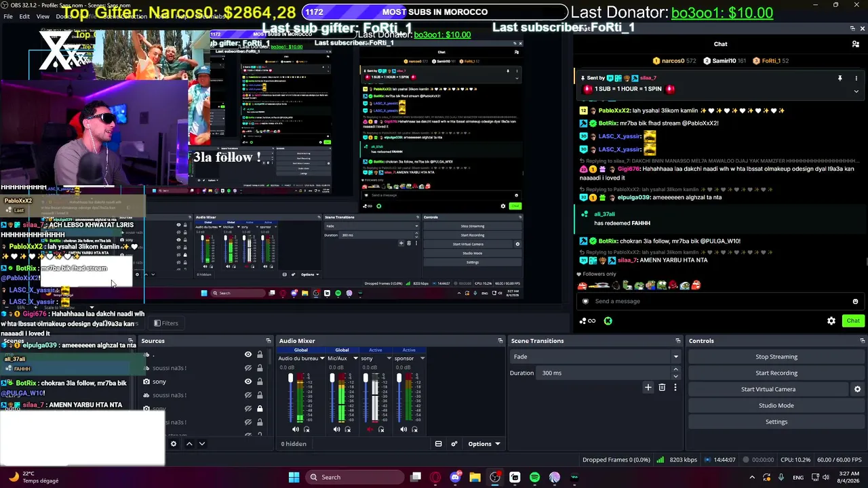Show hidden system tray icons
The width and height of the screenshot is (868, 488).
click(x=752, y=477)
